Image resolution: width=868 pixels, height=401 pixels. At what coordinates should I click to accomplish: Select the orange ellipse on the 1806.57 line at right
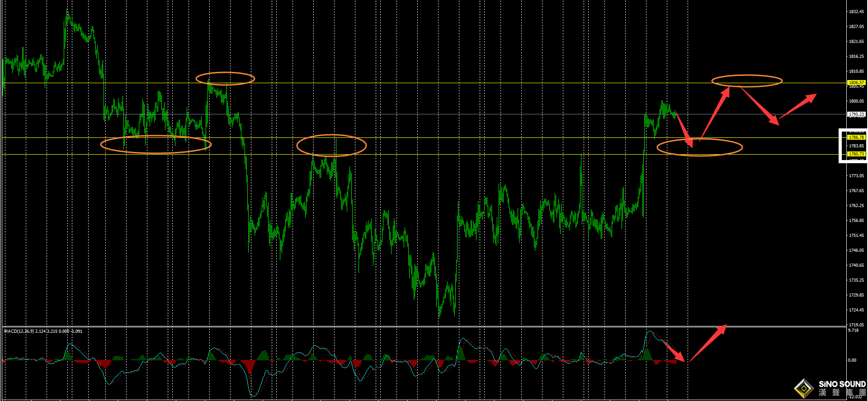[747, 81]
